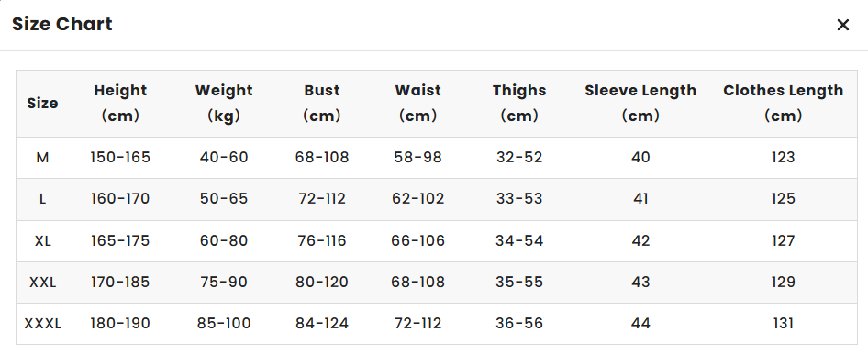This screenshot has height=355, width=868.
Task: Select the XL size row label
Action: point(42,241)
